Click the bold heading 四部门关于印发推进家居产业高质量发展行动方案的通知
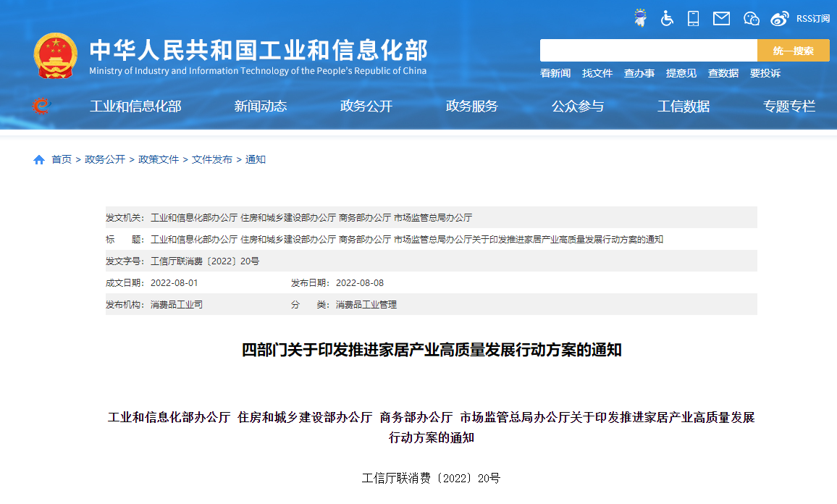Image resolution: width=837 pixels, height=504 pixels. [432, 350]
